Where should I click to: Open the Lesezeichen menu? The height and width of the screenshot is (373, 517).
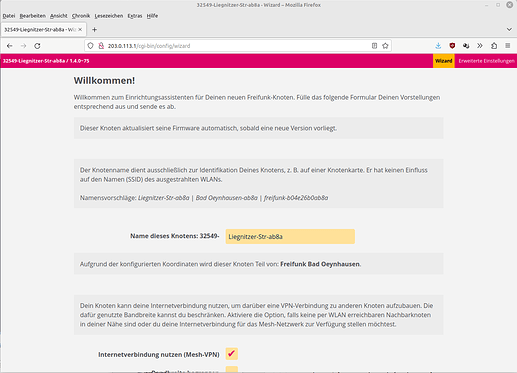[x=109, y=16]
